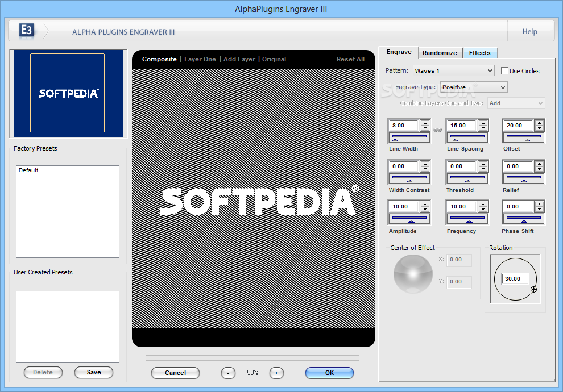This screenshot has width=563, height=392.
Task: Select the Layer One view
Action: click(x=200, y=59)
